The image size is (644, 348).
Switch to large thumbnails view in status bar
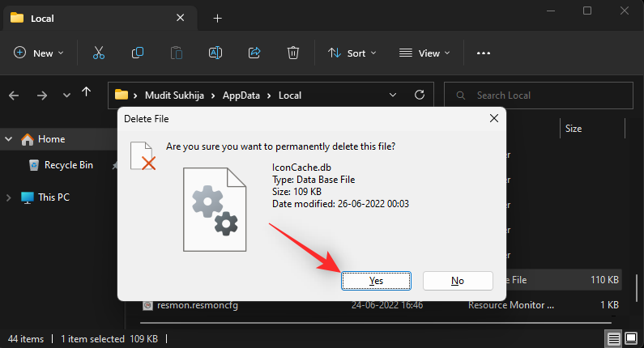click(631, 338)
